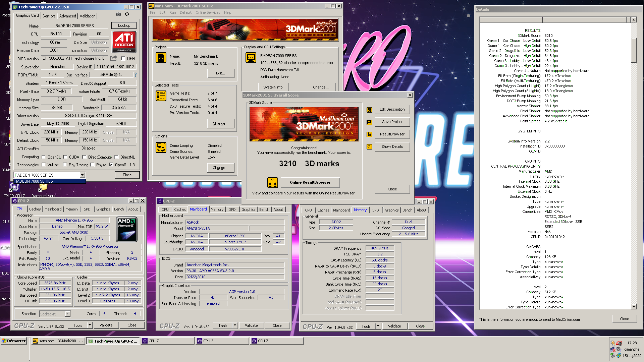Open Tools dropdown arrow in CPU-tab CPU-Z window
Viewport: 644px width, 362px height.
90,325
